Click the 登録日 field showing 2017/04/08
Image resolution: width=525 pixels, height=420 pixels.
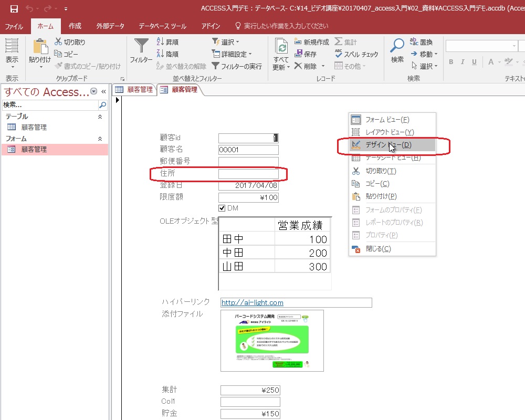[248, 185]
